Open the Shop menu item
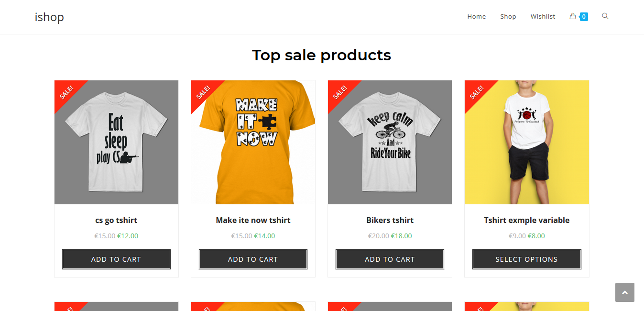Image resolution: width=644 pixels, height=311 pixels. 508,17
